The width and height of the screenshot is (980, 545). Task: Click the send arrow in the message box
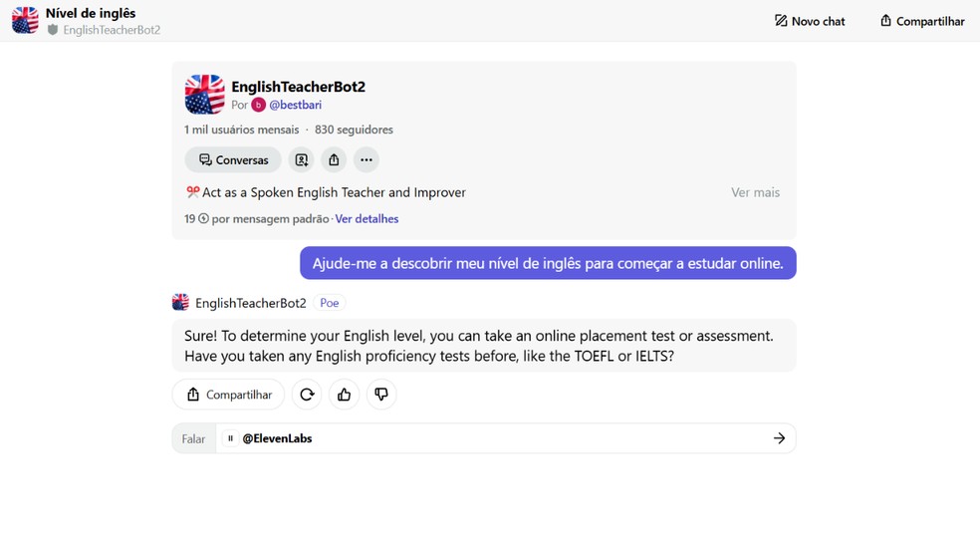tap(779, 438)
